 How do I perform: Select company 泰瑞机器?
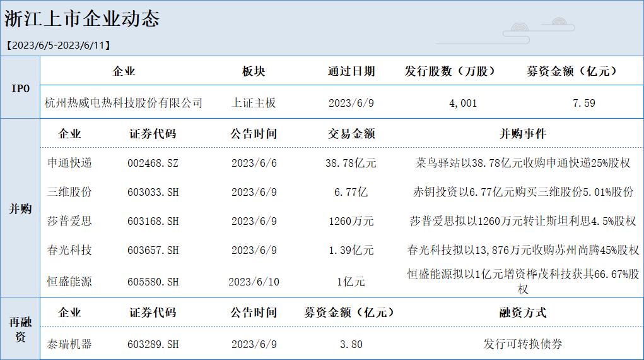[x=69, y=344]
